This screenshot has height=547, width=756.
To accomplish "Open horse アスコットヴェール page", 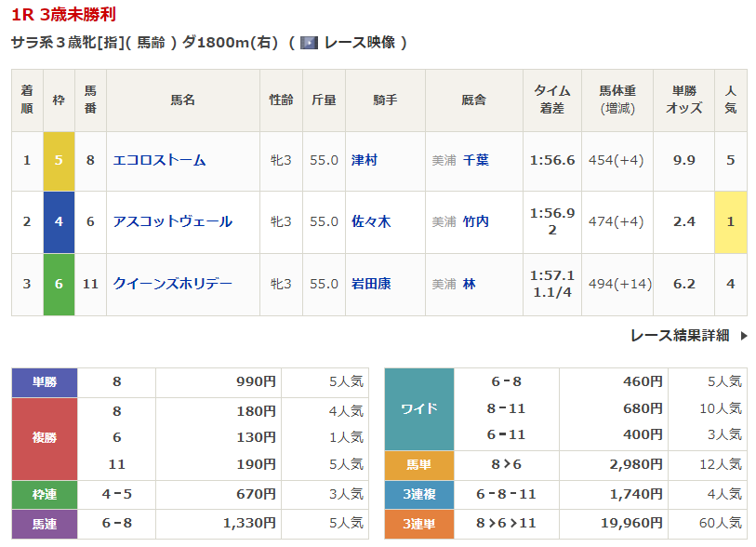I will (172, 221).
